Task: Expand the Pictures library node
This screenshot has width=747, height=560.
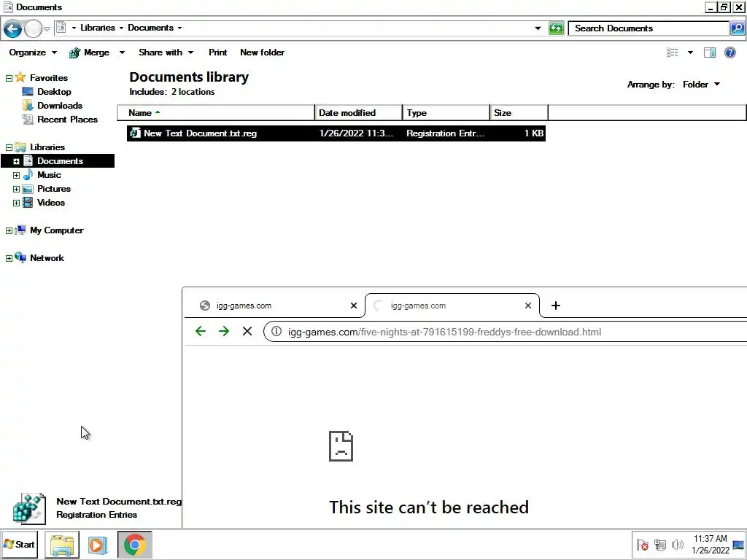Action: point(16,189)
